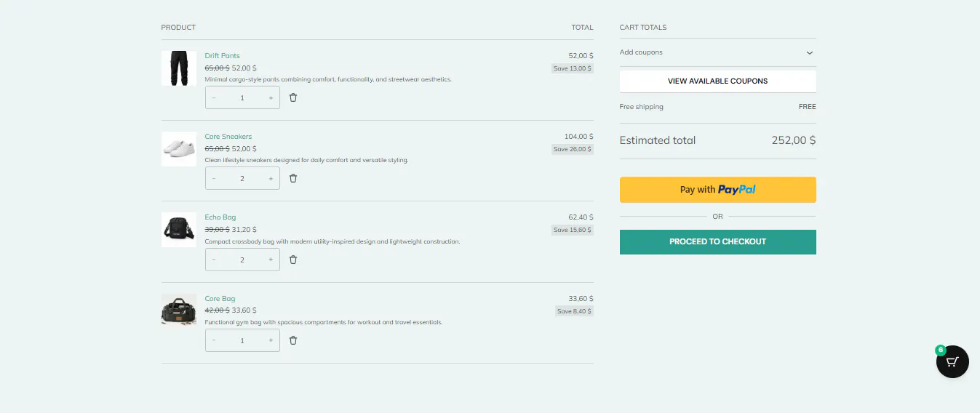Click the Core Sneakers thumbnail image
The height and width of the screenshot is (413, 980).
[x=179, y=149]
